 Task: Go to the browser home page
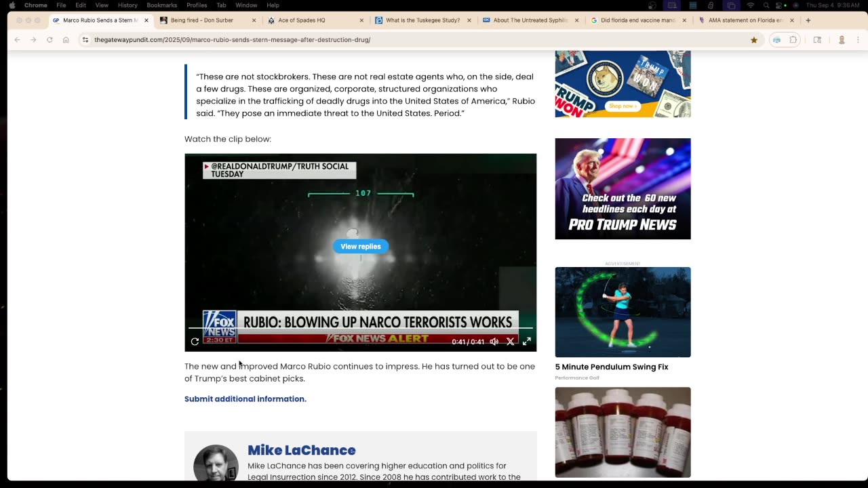point(66,40)
